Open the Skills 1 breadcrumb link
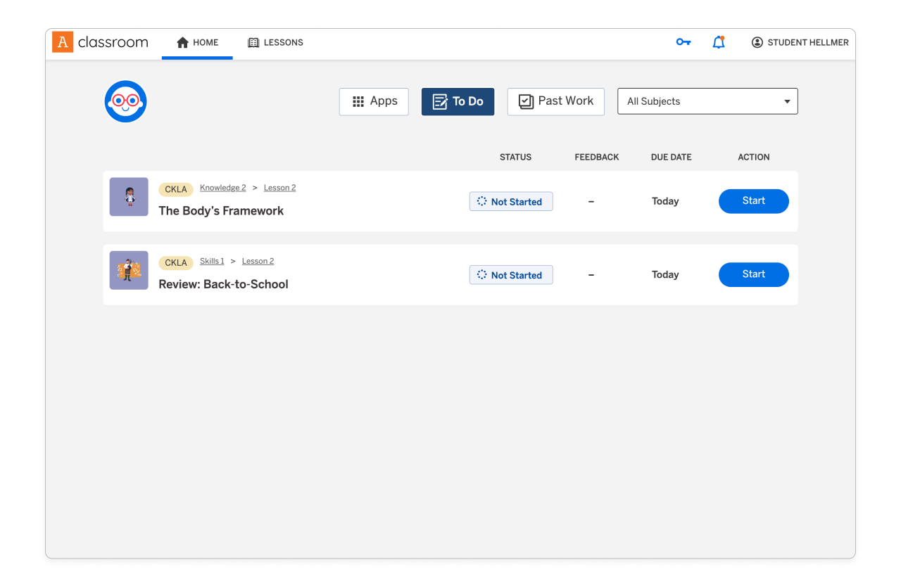The image size is (901, 588). point(212,261)
